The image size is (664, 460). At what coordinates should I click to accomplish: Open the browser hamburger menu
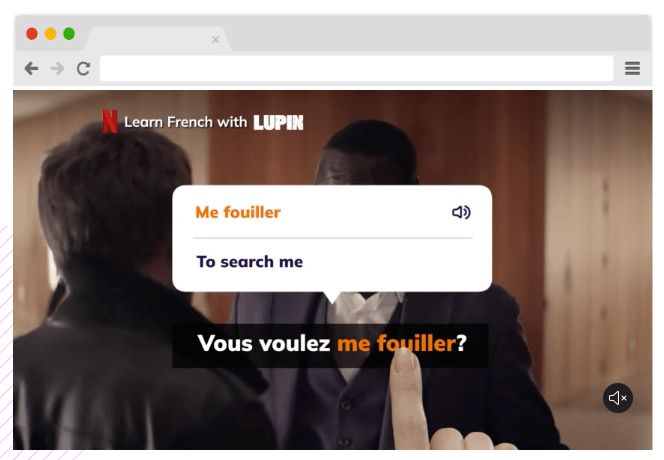[x=632, y=68]
